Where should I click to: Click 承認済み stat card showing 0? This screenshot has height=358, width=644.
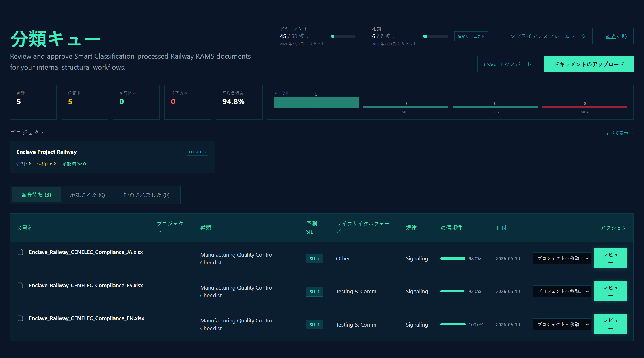click(x=136, y=102)
